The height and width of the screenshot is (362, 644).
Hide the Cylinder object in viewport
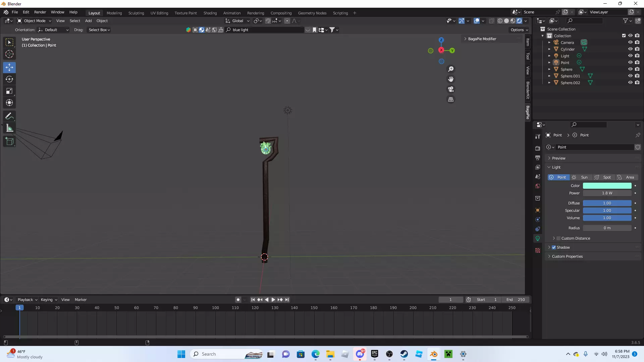(x=630, y=49)
